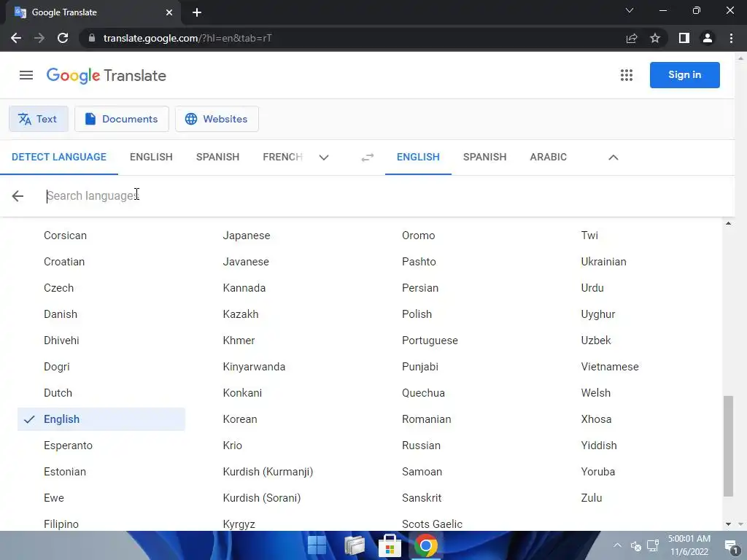The width and height of the screenshot is (747, 560).
Task: Open the main hamburger menu
Action: tap(26, 75)
